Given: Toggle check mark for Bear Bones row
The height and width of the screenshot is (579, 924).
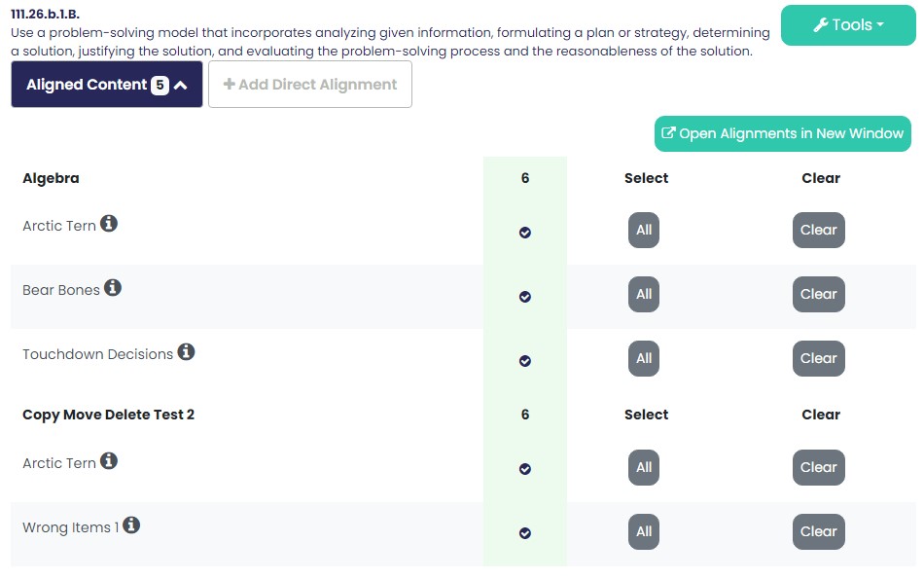Looking at the screenshot, I should click(525, 297).
